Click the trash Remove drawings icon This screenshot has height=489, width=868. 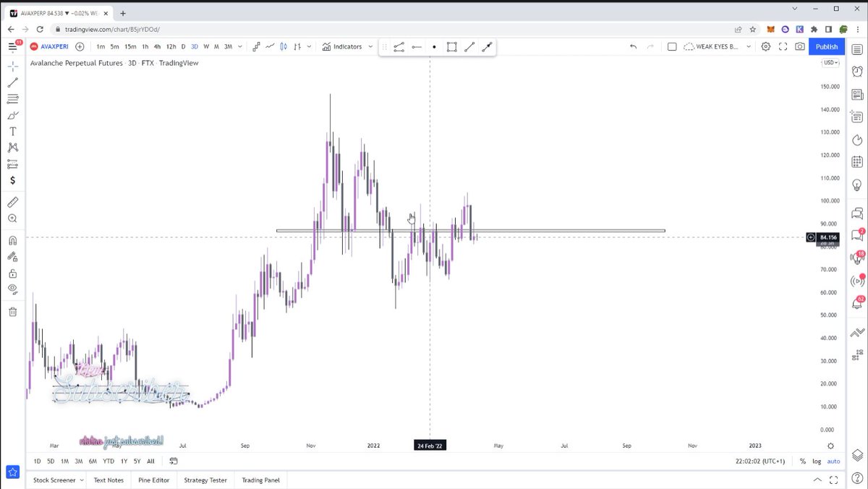point(12,312)
